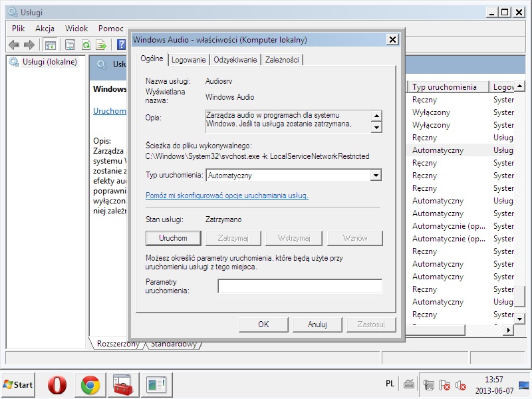Open the taskbar app right of the toolbox
The height and width of the screenshot is (399, 532).
coord(156,385)
